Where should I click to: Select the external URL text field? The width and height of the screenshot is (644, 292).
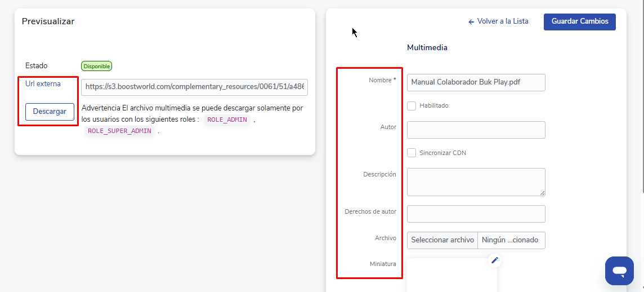pos(194,87)
